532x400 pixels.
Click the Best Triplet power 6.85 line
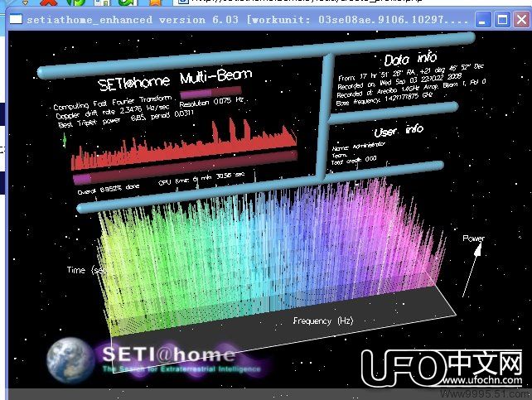[125, 119]
